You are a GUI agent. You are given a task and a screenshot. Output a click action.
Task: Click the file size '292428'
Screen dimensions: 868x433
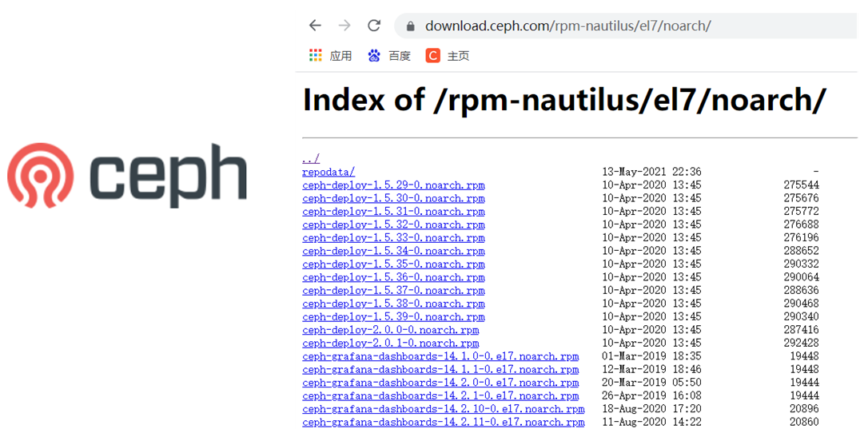[801, 343]
